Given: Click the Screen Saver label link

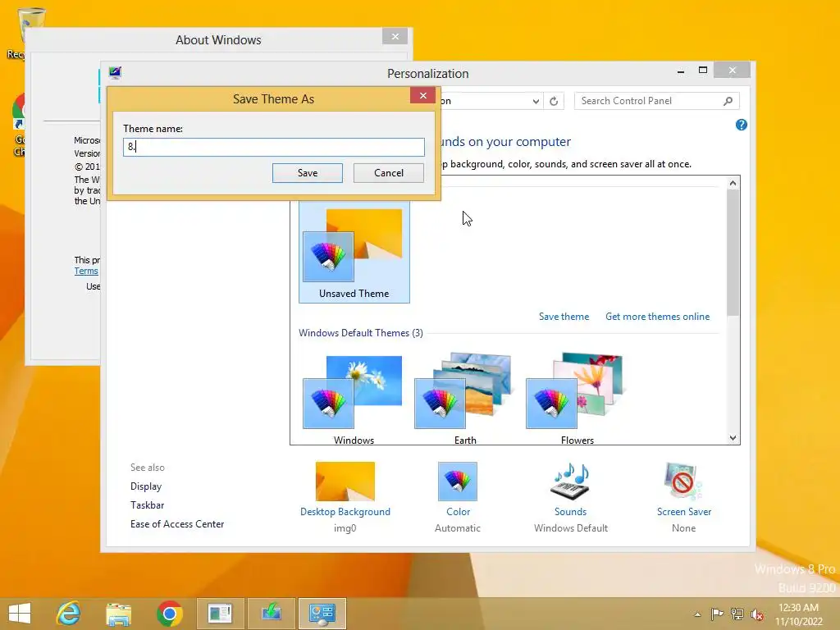Looking at the screenshot, I should click(x=684, y=512).
